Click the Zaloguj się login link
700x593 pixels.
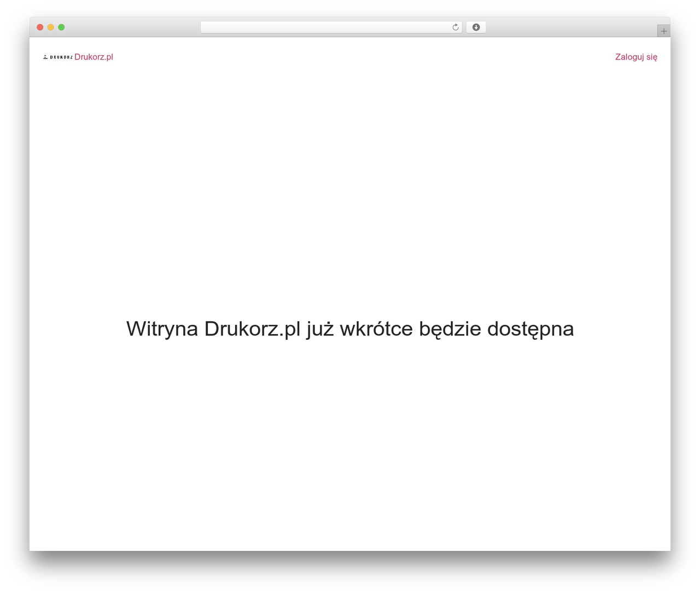(x=636, y=57)
